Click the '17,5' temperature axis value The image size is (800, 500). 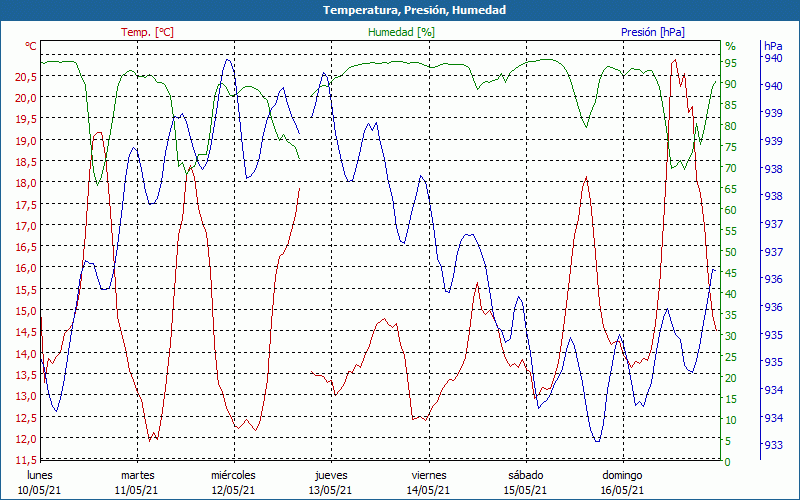point(26,205)
